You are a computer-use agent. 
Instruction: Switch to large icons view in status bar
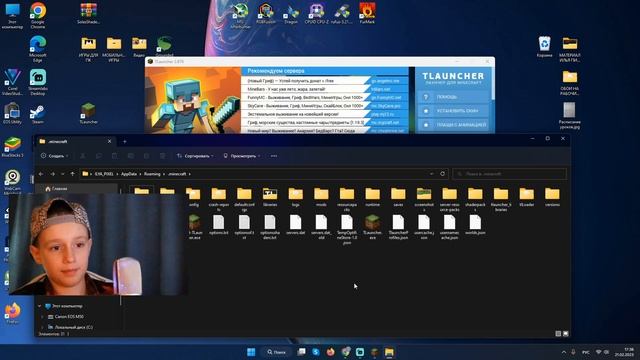pyautogui.click(x=565, y=333)
